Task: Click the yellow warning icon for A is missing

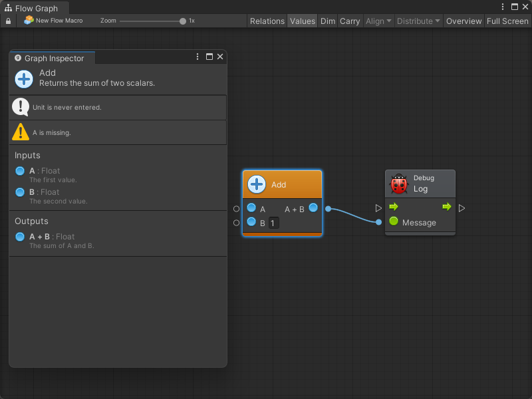Action: click(x=21, y=132)
